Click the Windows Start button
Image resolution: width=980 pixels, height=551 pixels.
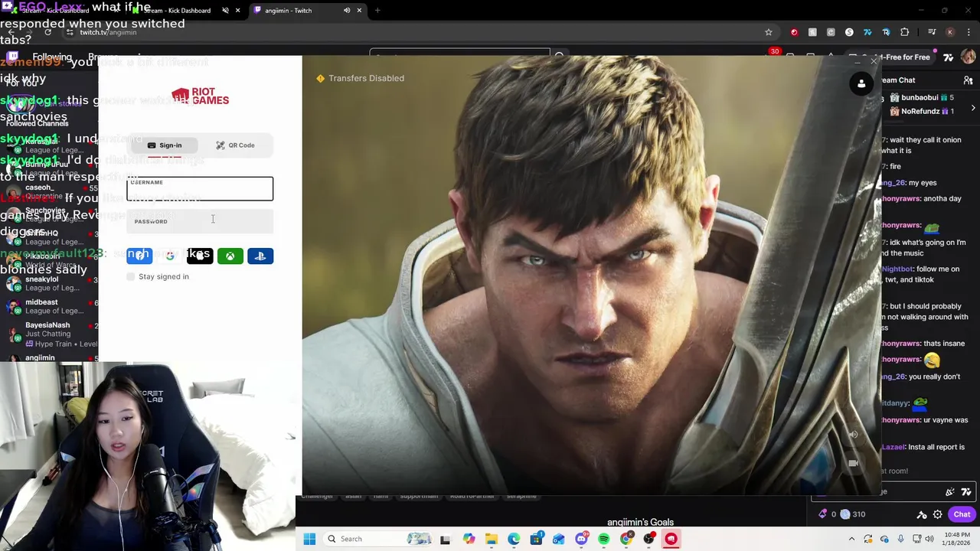coord(309,539)
